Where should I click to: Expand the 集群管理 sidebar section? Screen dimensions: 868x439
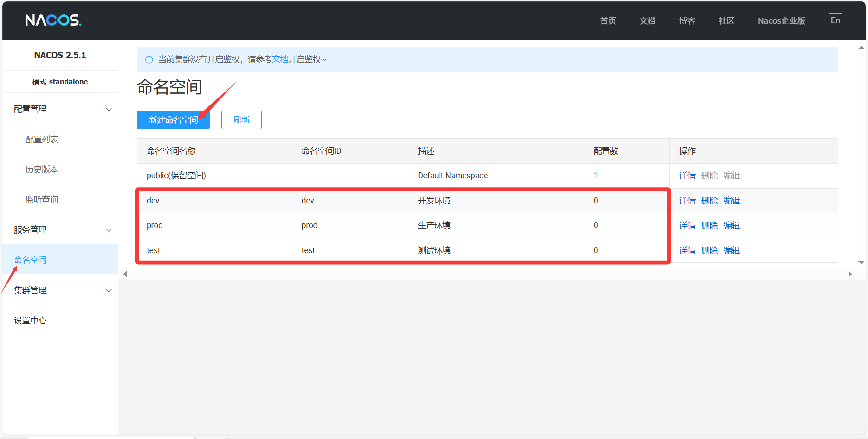point(109,290)
